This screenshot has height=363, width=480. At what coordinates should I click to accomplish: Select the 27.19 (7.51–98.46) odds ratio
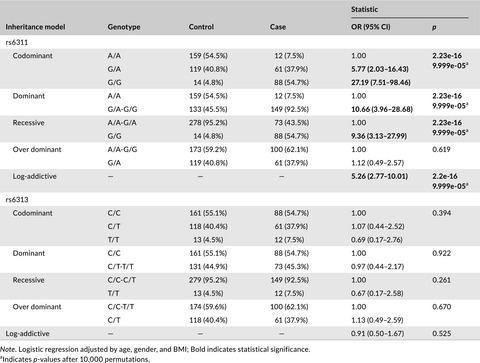pos(381,82)
